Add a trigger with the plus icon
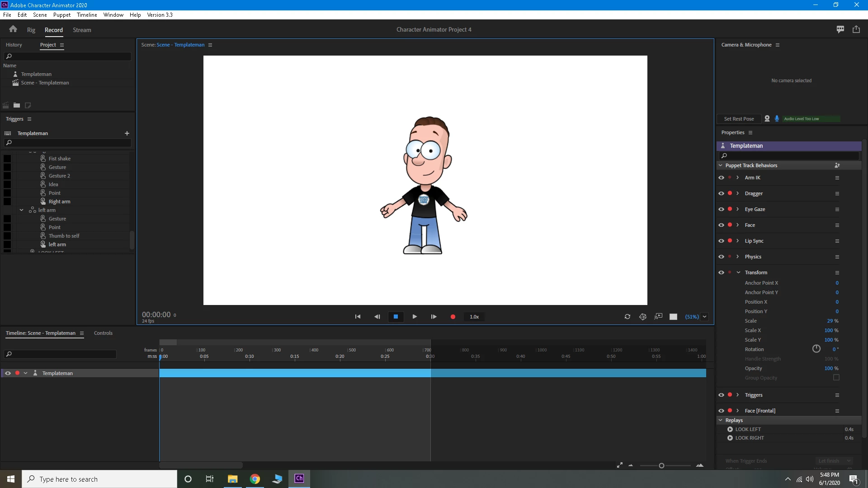868x488 pixels. point(127,133)
